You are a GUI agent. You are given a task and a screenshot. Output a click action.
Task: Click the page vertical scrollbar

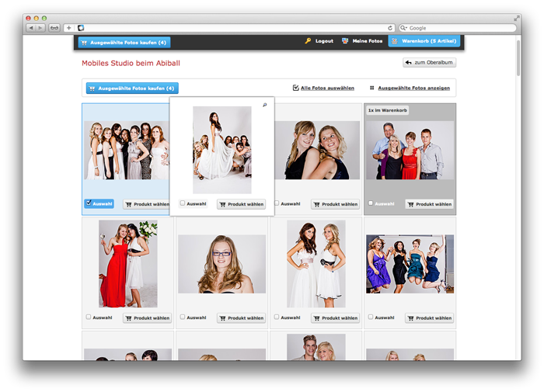click(518, 57)
